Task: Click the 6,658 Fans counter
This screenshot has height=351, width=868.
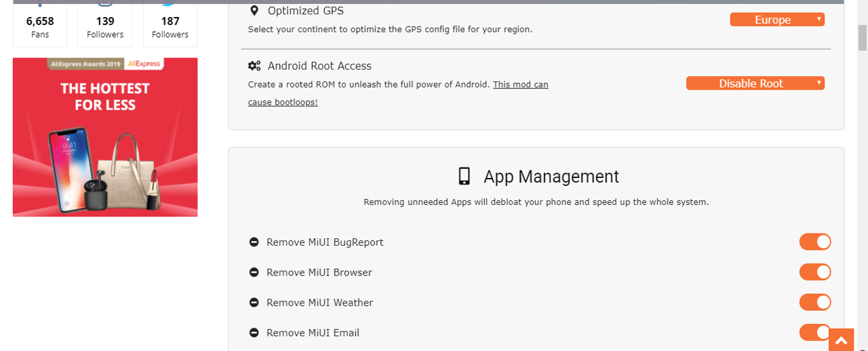Action: pyautogui.click(x=40, y=26)
